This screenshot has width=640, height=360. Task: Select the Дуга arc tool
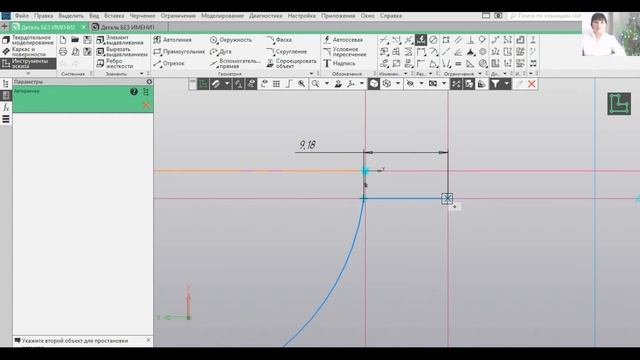221,52
